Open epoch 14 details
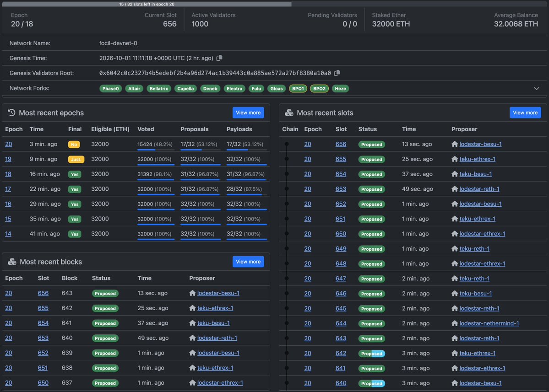 pos(8,234)
